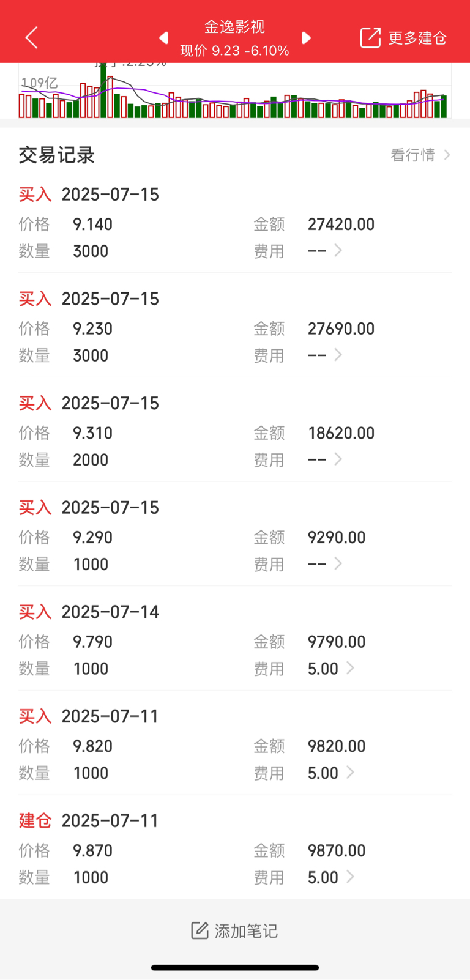The image size is (470, 980).
Task: Open 看行情 chevron arrow
Action: (x=447, y=155)
